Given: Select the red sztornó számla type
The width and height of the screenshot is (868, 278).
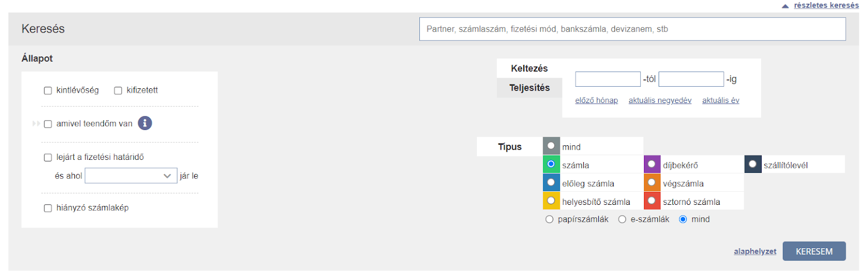Looking at the screenshot, I should point(652,201).
